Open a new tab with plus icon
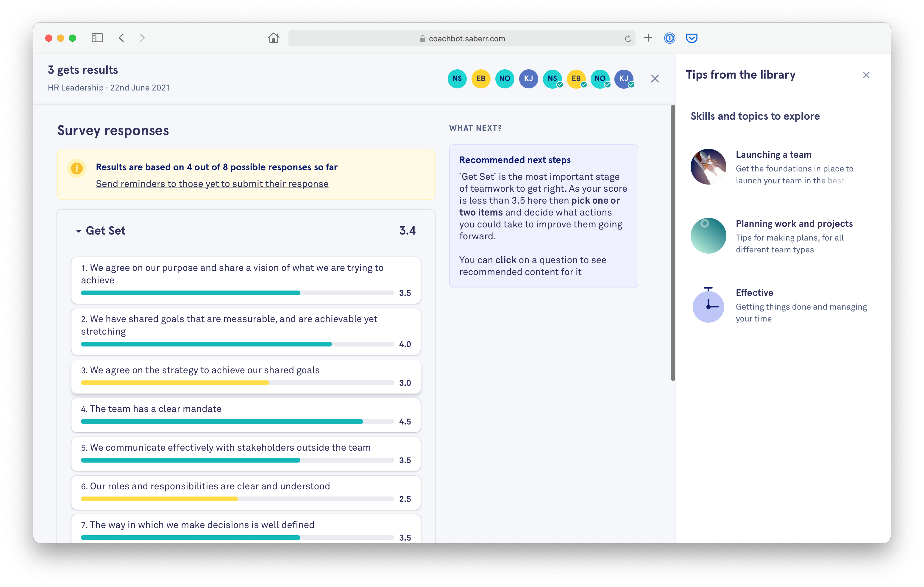The image size is (924, 587). coord(648,38)
